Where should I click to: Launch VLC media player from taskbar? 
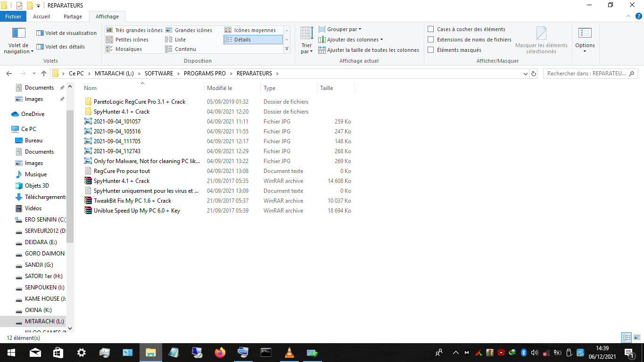pyautogui.click(x=289, y=353)
